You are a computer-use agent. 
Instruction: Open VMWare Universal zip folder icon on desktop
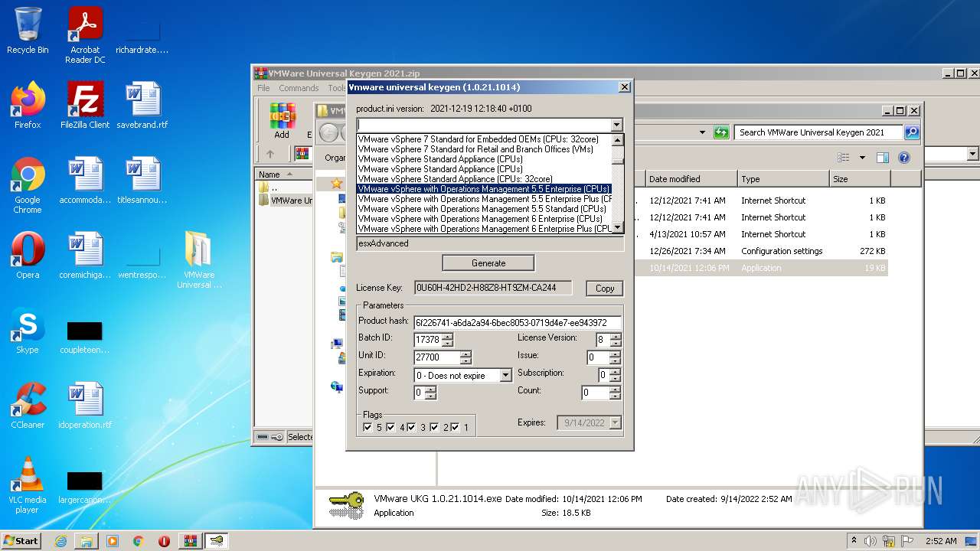pyautogui.click(x=199, y=260)
